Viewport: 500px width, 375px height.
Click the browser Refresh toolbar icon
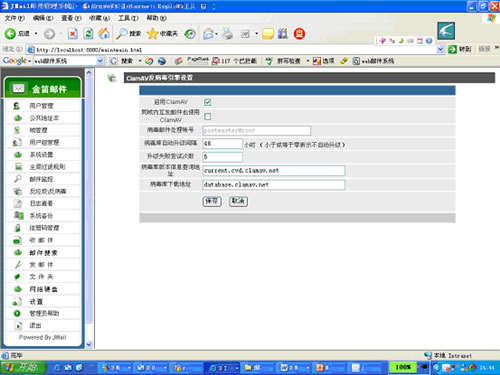88,33
